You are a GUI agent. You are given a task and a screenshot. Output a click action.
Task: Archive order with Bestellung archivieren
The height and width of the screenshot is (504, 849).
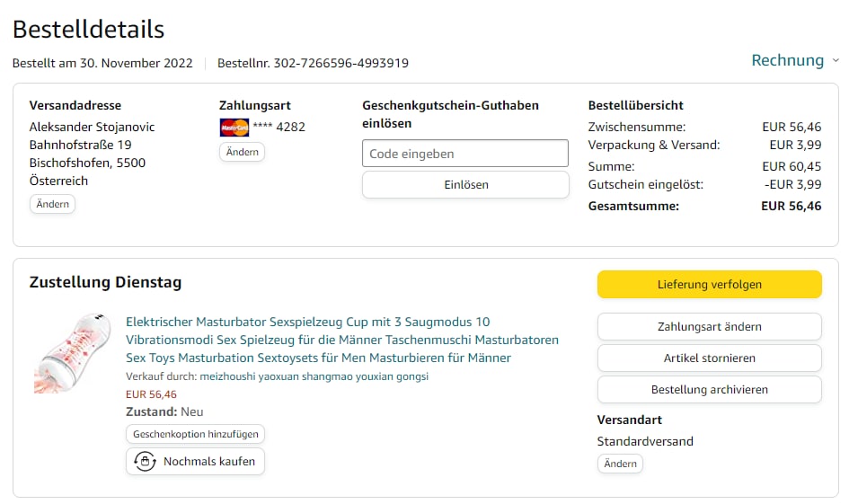coord(709,390)
